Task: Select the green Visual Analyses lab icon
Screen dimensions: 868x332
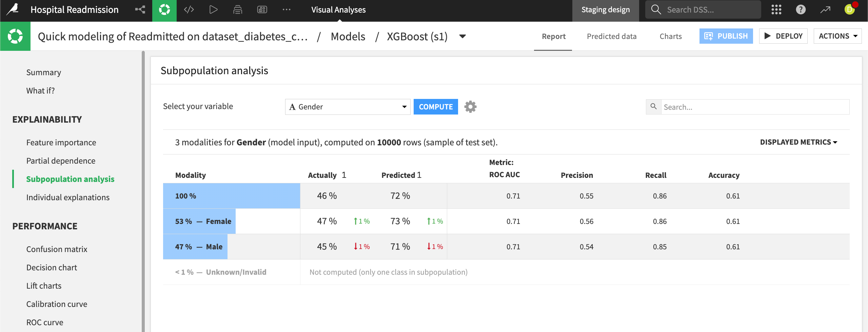Action: coord(164,9)
